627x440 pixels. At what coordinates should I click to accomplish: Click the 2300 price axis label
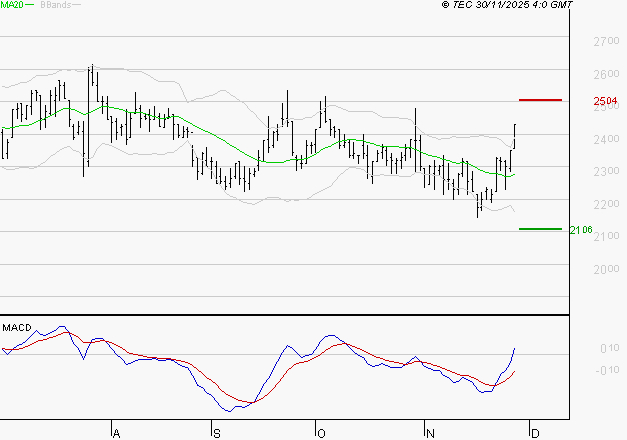(606, 171)
